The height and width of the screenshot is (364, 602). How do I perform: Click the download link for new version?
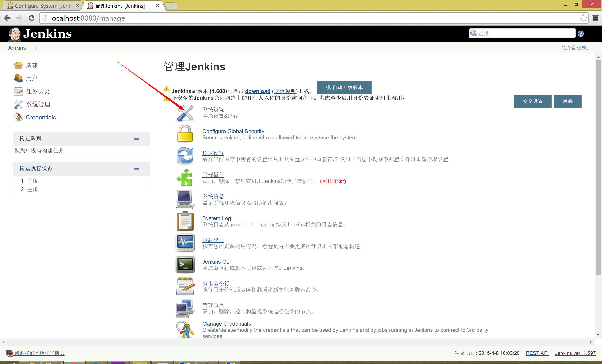[x=258, y=91]
